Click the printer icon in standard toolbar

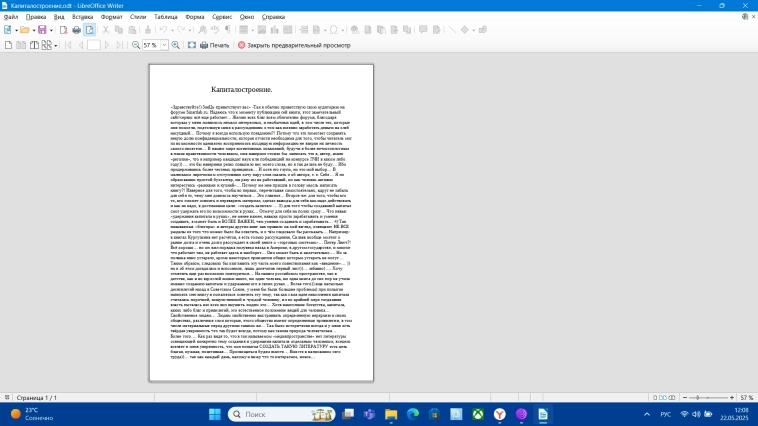tap(77, 30)
